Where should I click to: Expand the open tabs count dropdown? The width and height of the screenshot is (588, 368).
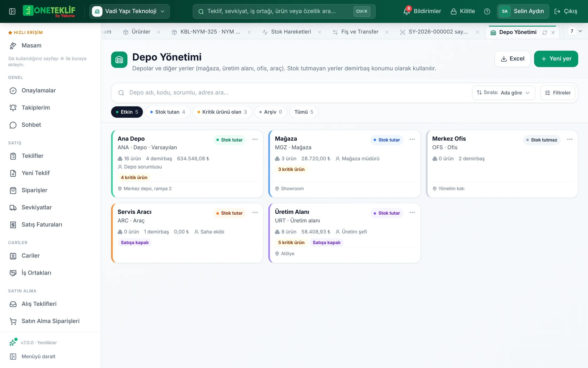[x=575, y=31]
